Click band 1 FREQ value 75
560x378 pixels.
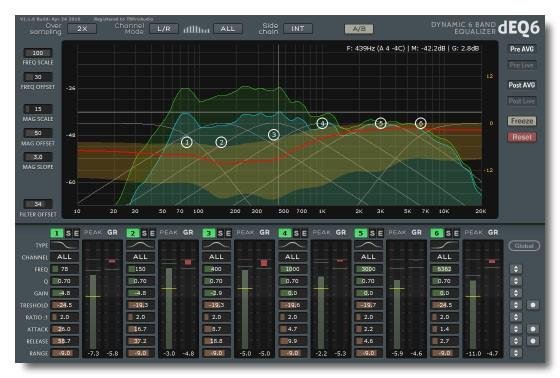(x=64, y=269)
